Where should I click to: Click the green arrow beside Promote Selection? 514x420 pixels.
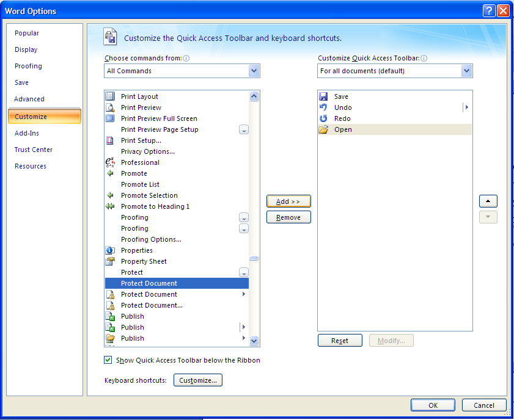110,195
